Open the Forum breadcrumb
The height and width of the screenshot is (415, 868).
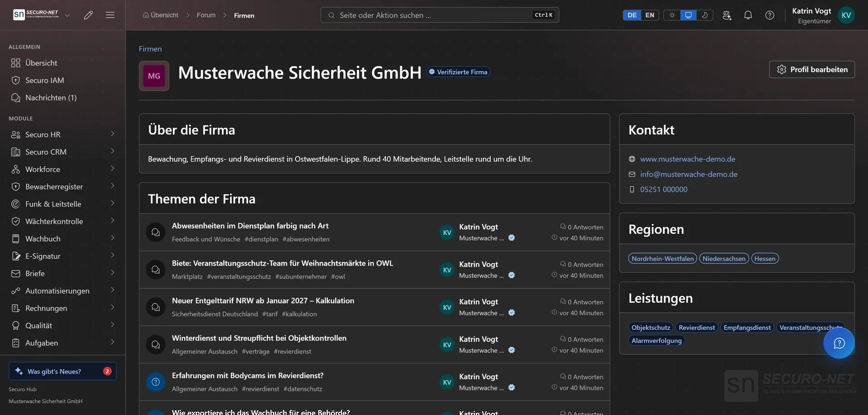206,15
